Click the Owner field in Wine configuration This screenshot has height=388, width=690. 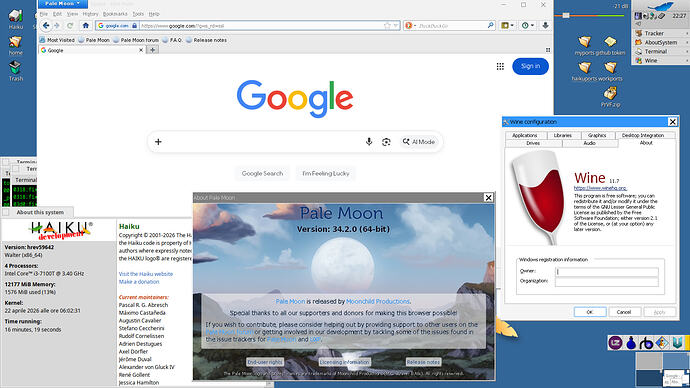click(606, 271)
